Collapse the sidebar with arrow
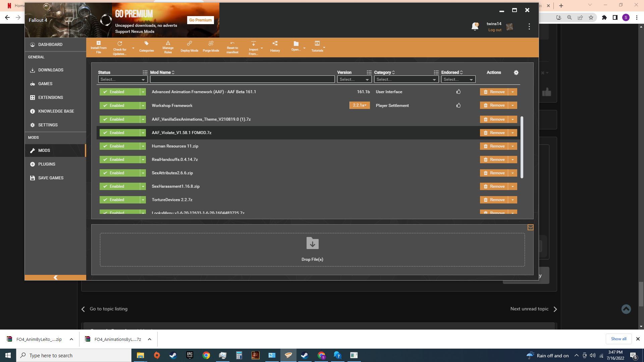This screenshot has width=644, height=362. [55, 278]
